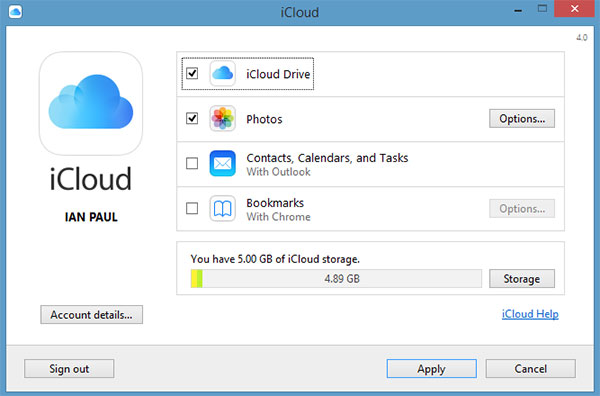Screen dimensions: 600x396
Task: Click the large iCloud logo
Action: tap(91, 103)
